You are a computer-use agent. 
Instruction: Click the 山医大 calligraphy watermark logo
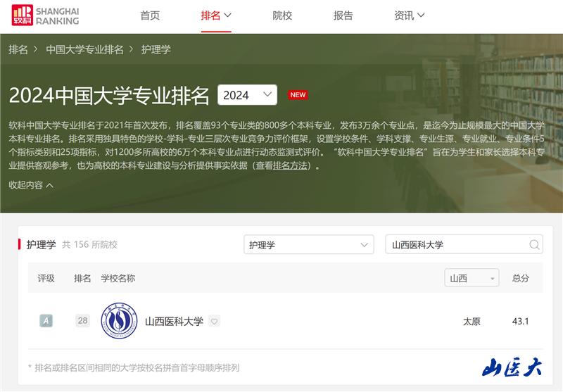[512, 367]
